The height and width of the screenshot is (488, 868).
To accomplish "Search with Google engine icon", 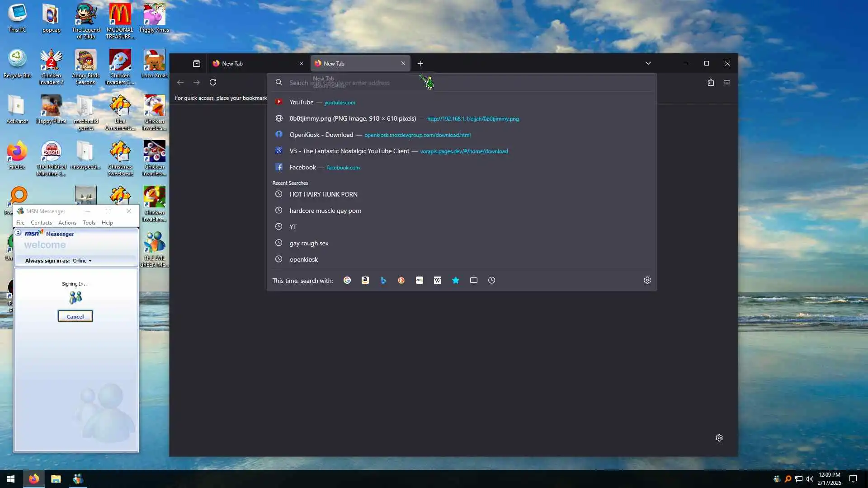I will click(347, 280).
